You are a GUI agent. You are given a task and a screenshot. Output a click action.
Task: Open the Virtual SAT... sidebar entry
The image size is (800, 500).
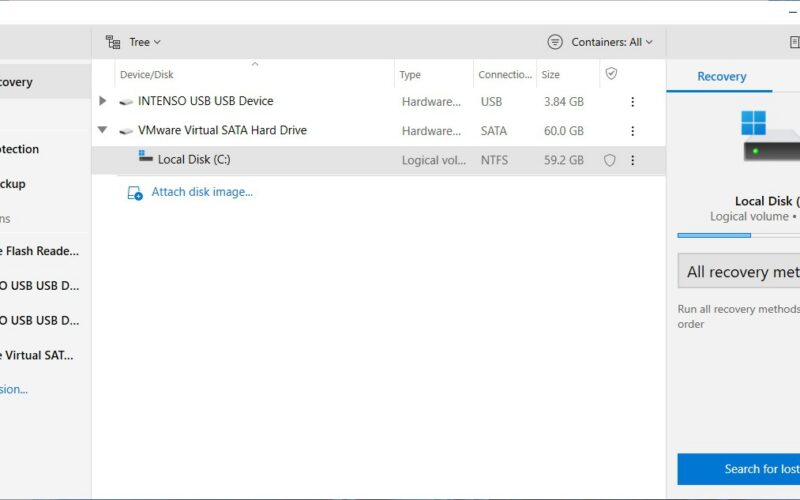click(x=37, y=355)
